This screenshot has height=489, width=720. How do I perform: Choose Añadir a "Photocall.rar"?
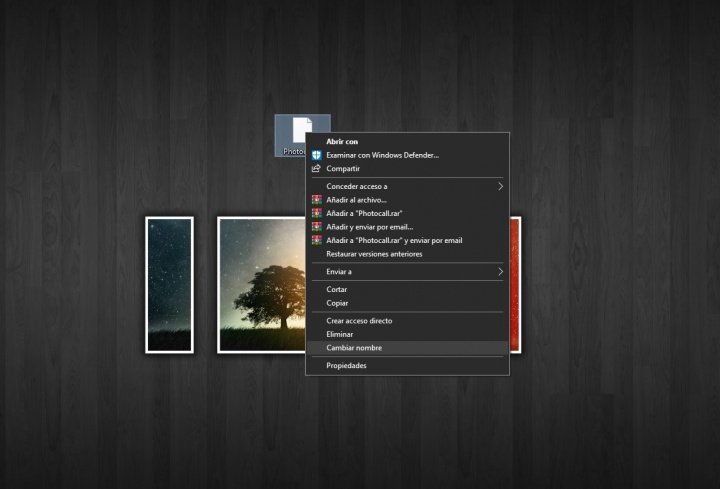407,213
